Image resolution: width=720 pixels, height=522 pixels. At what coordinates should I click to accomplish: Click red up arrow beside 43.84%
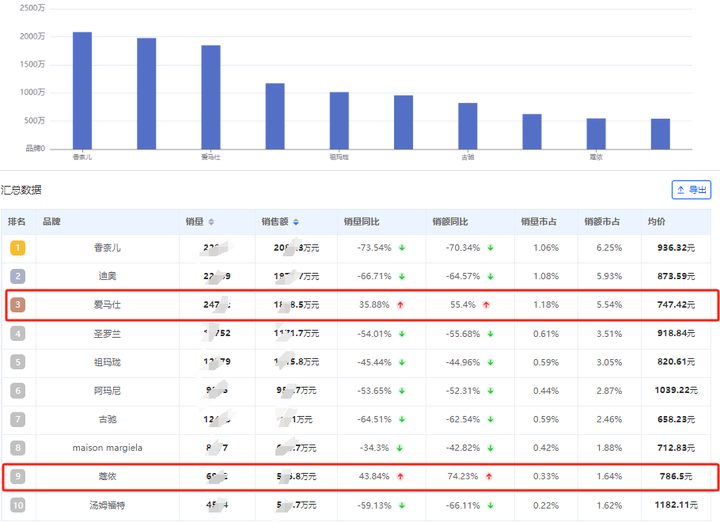(400, 477)
